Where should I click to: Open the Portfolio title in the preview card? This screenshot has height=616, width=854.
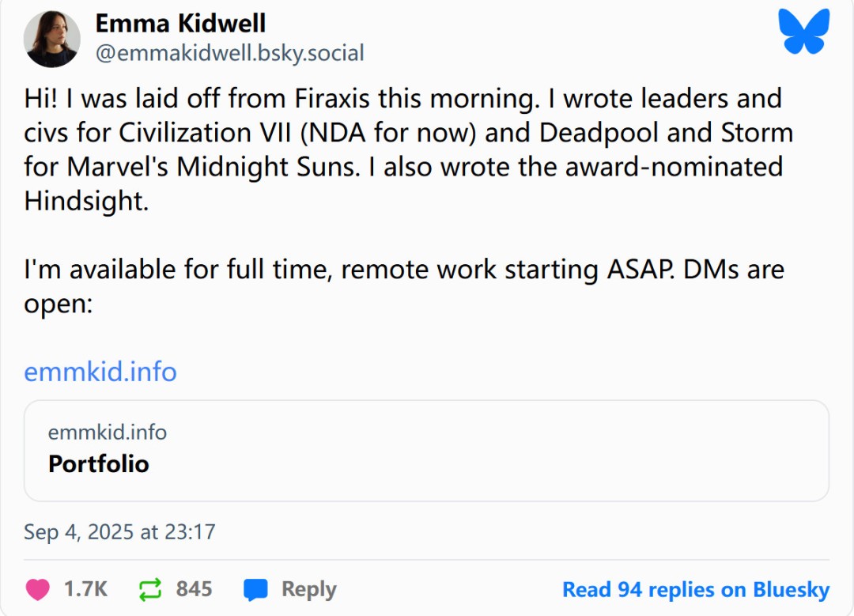[x=99, y=463]
